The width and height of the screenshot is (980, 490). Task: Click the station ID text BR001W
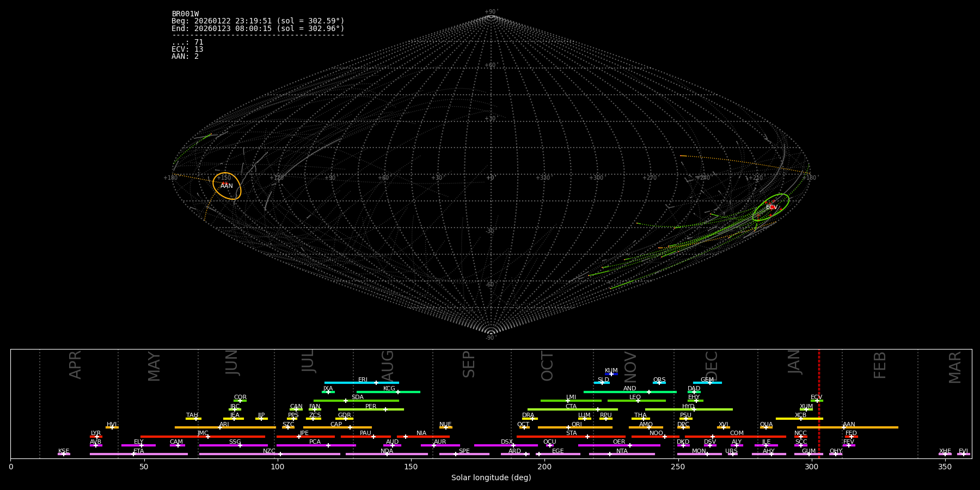tap(185, 14)
